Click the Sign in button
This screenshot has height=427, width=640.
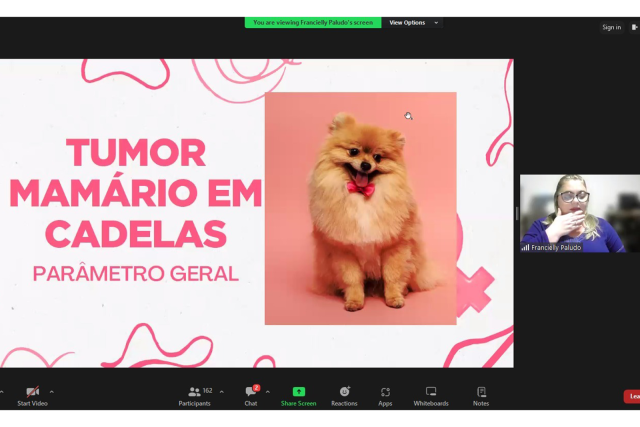pyautogui.click(x=611, y=27)
